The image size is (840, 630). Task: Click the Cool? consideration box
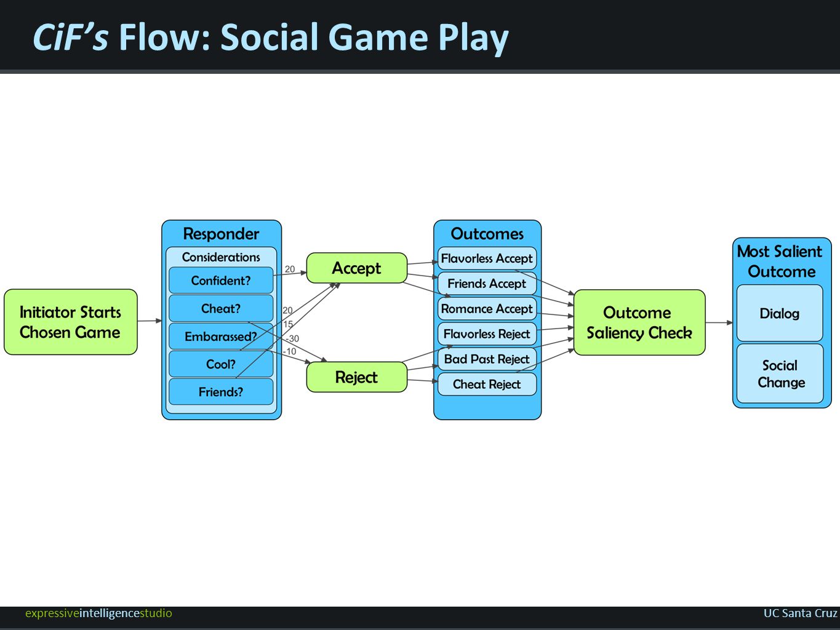221,364
